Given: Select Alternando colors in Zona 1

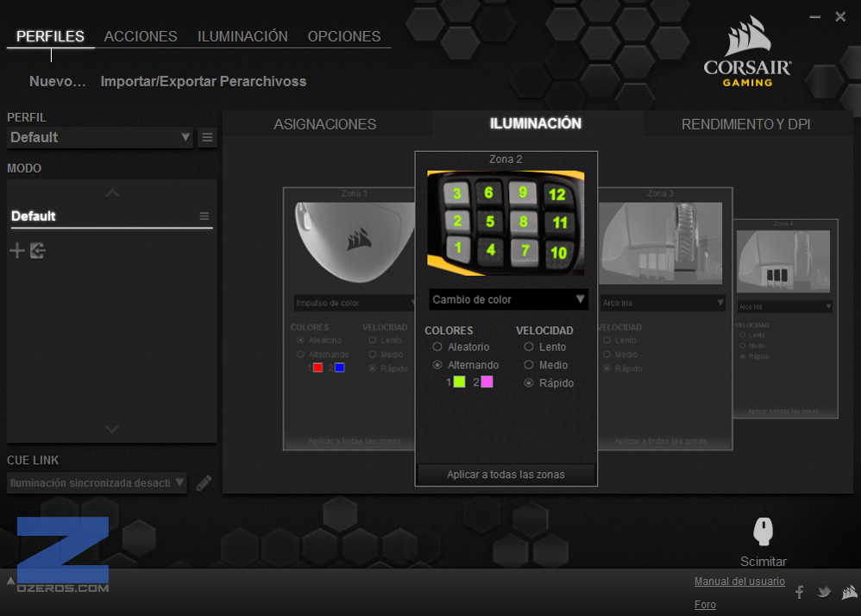Looking at the screenshot, I should point(300,355).
